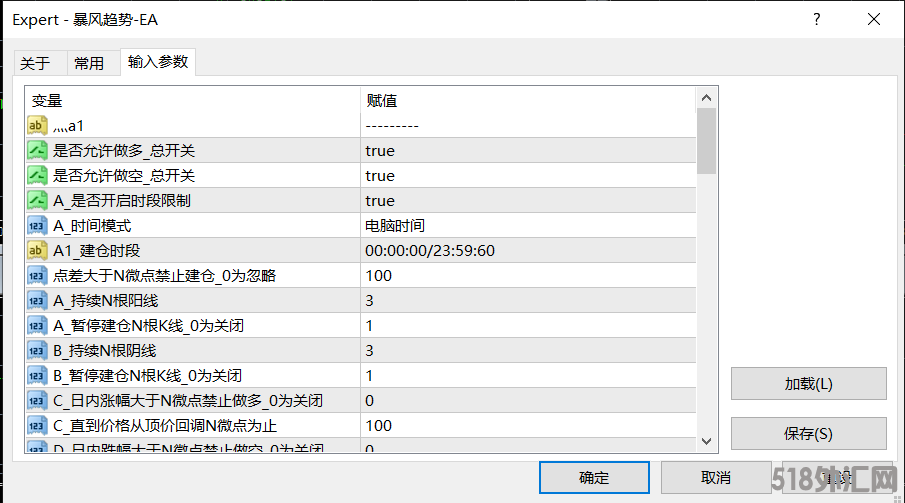Select the true value for A_是否开启时段限制

click(x=380, y=201)
